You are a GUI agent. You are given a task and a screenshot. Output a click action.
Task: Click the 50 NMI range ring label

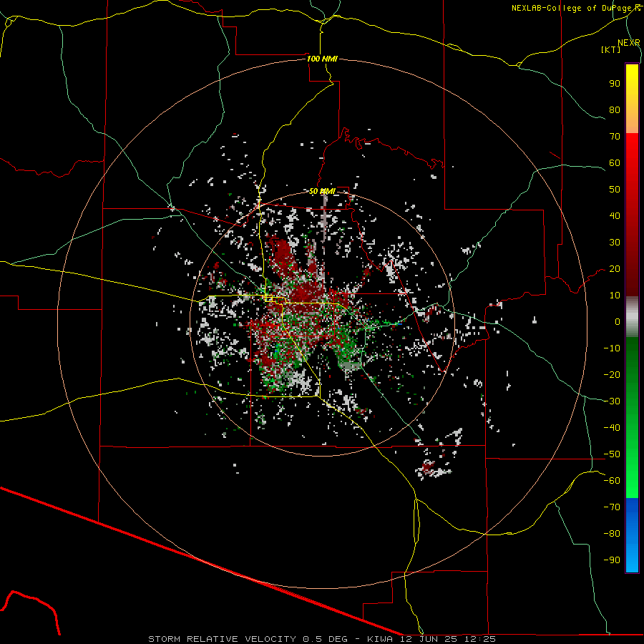pos(322,191)
